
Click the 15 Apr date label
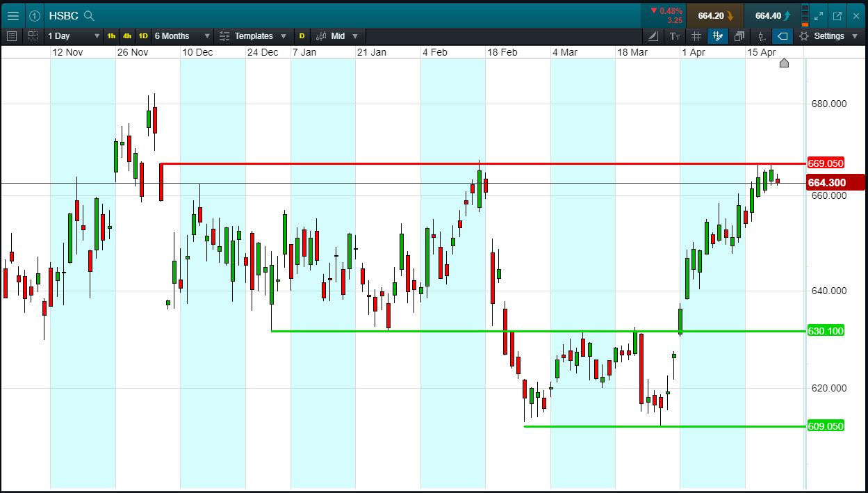coord(762,52)
